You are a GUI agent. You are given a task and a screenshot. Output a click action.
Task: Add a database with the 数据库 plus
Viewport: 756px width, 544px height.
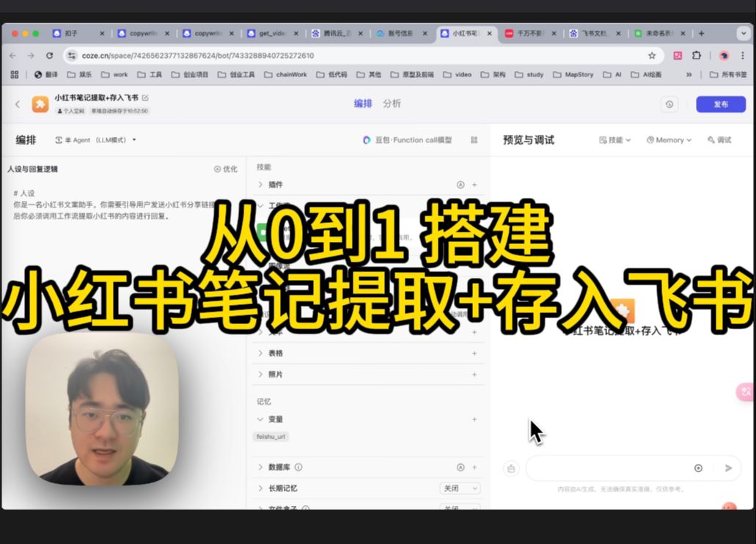pyautogui.click(x=474, y=467)
